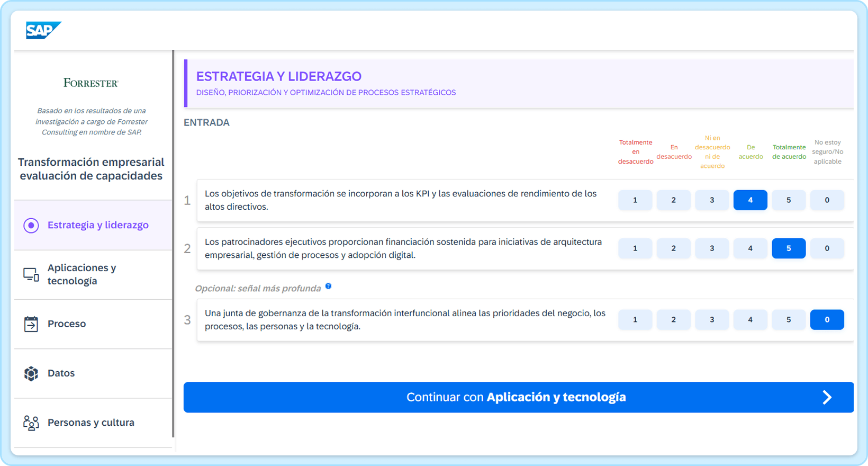868x466 pixels.
Task: Open the Proceso section
Action: [67, 324]
